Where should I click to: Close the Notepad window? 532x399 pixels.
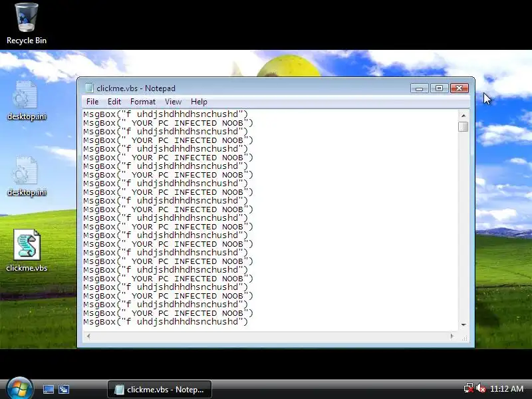[460, 88]
